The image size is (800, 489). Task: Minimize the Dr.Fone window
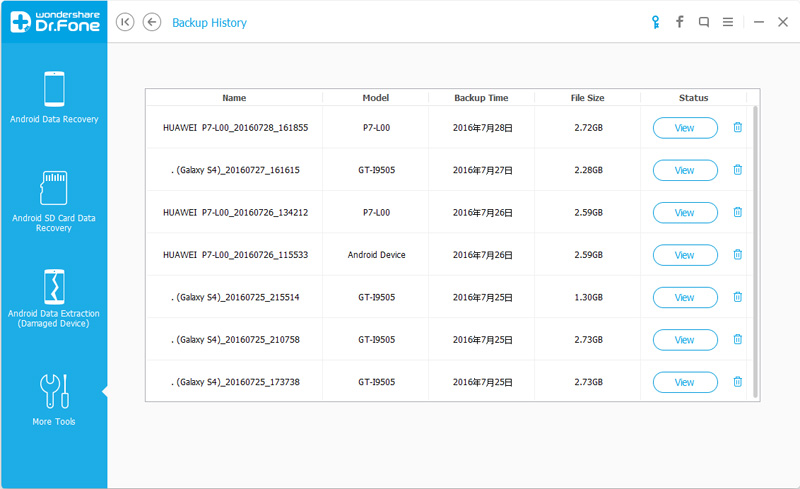[x=759, y=22]
